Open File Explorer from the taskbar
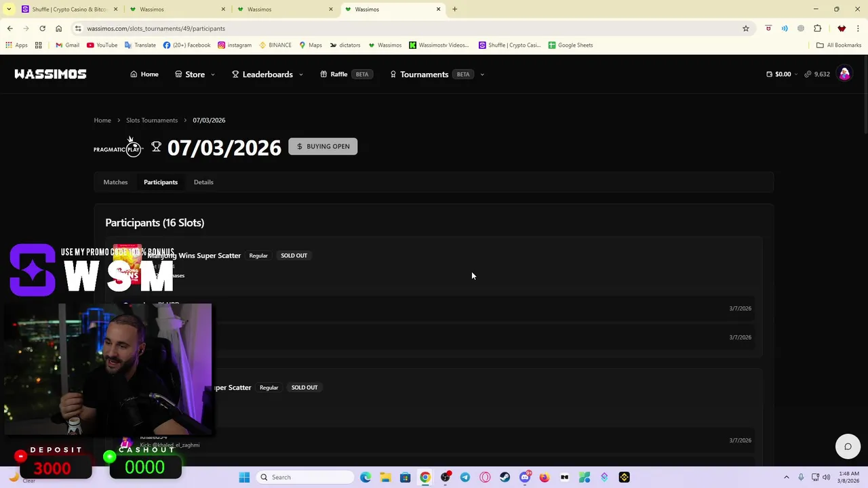 tap(385, 477)
